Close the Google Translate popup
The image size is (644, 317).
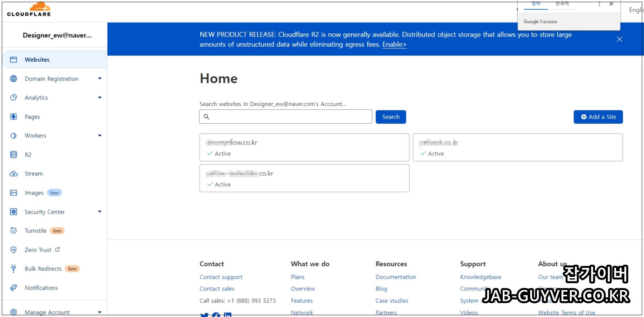pos(611,4)
